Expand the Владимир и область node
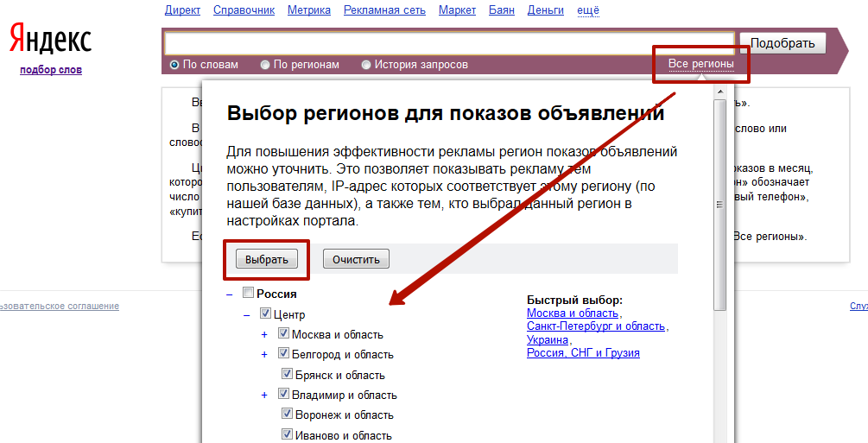Screen dimensions: 868x443 point(264,396)
